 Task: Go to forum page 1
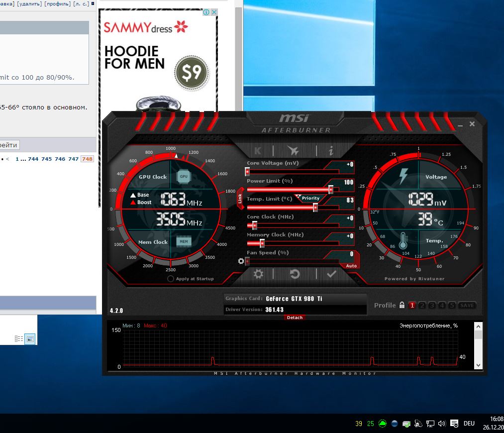pyautogui.click(x=17, y=159)
